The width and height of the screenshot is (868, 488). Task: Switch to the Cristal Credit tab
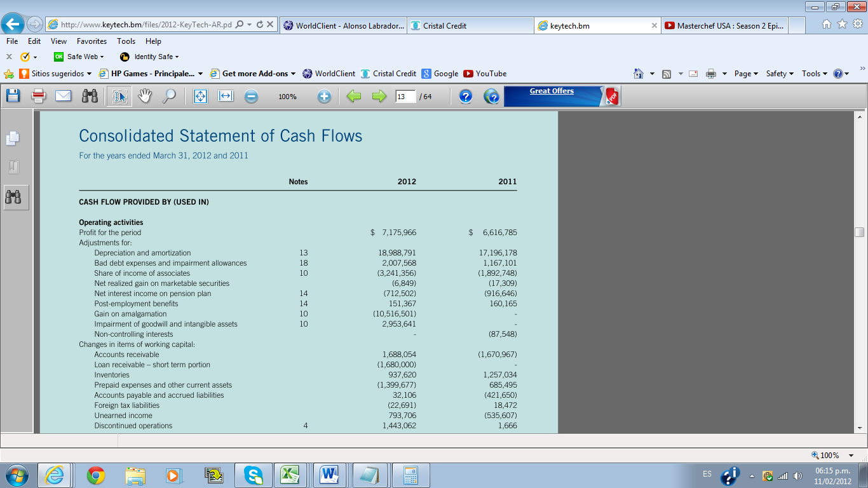[445, 26]
